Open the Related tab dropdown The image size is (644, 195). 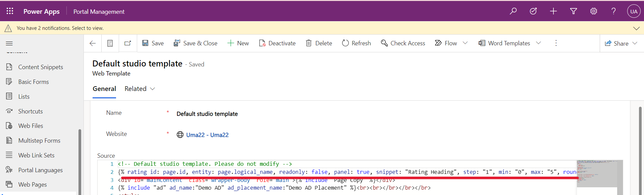pyautogui.click(x=140, y=89)
